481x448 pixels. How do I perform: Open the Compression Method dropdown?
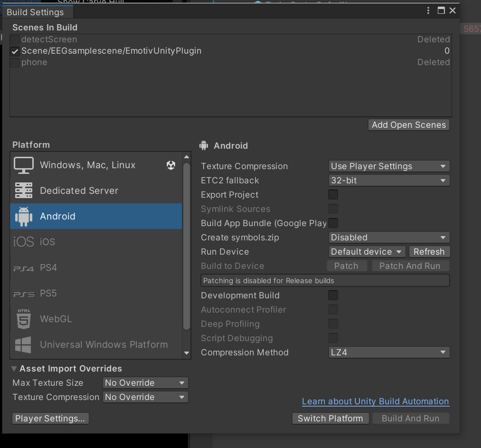click(x=389, y=352)
